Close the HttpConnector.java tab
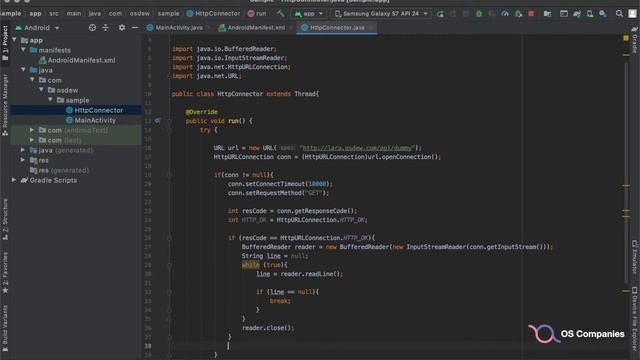The width and height of the screenshot is (640, 360). tap(371, 28)
